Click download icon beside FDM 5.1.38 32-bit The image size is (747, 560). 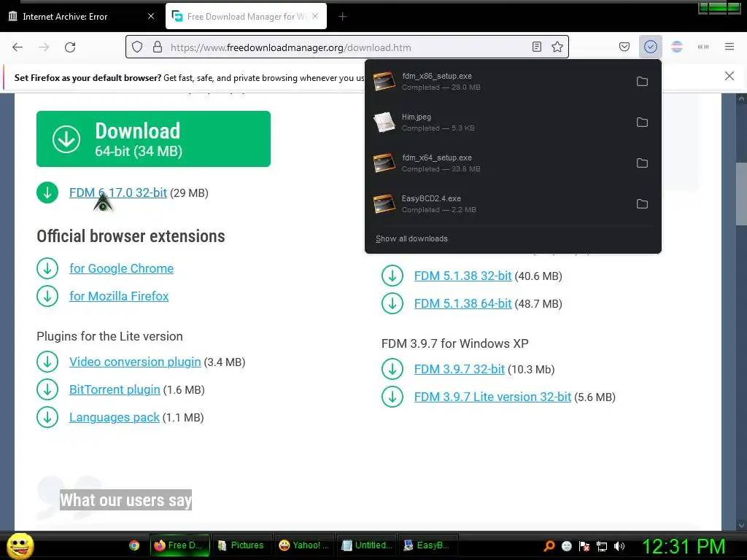(392, 276)
